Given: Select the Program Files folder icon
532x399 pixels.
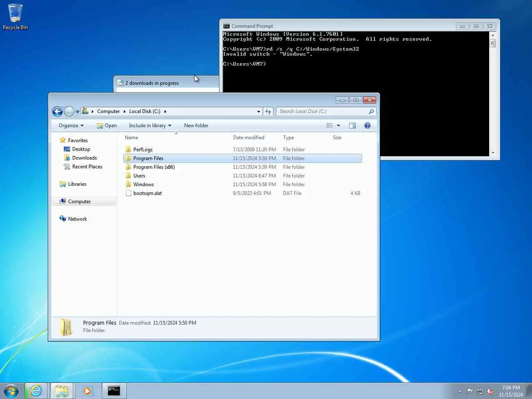Looking at the screenshot, I should point(128,158).
